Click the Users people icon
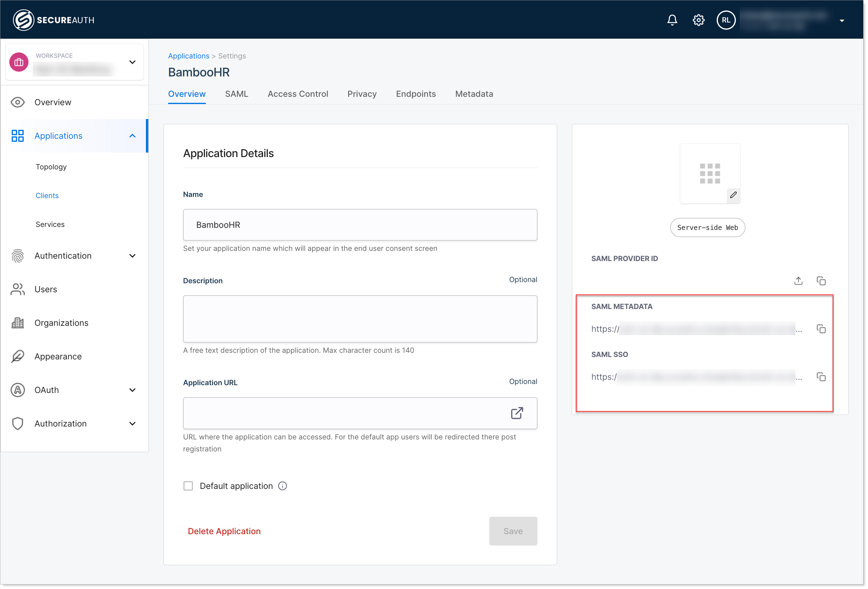This screenshot has height=589, width=868. click(18, 289)
